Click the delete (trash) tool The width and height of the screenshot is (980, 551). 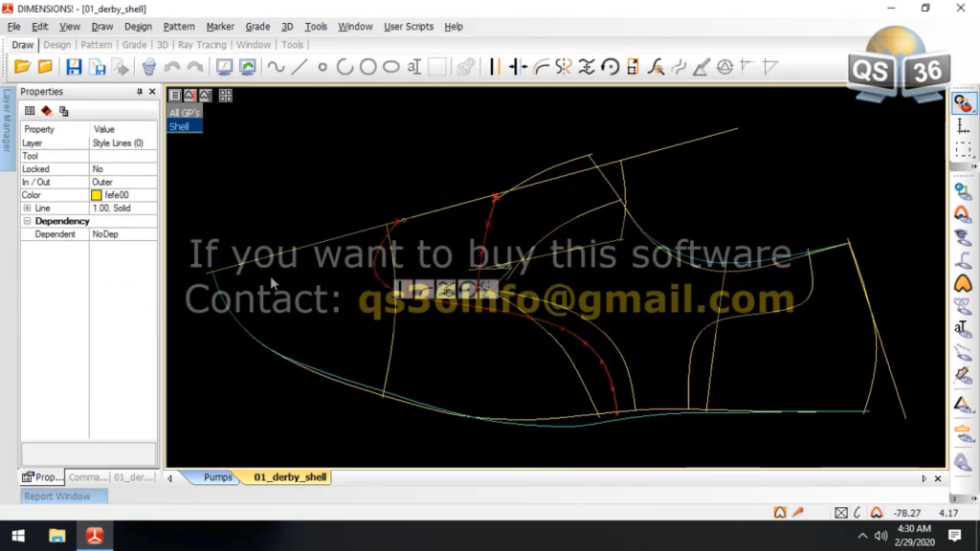tap(148, 66)
